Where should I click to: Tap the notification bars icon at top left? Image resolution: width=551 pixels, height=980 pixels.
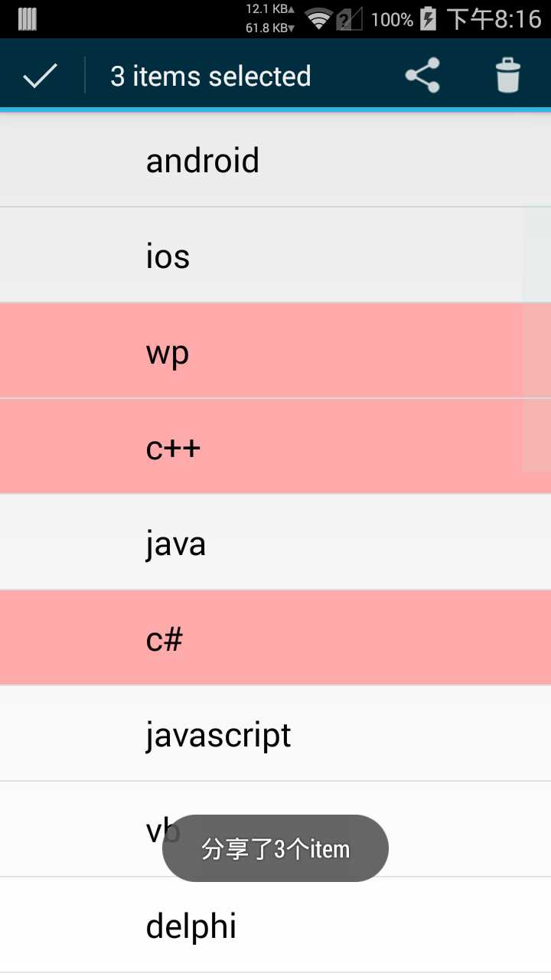point(28,19)
